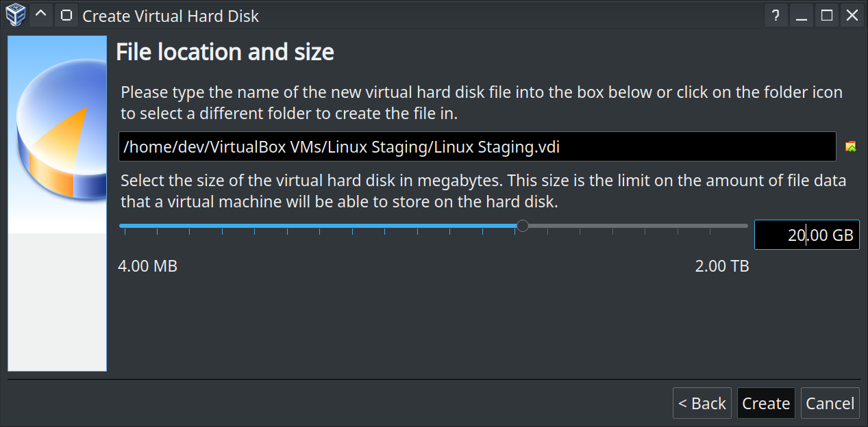The width and height of the screenshot is (868, 427).
Task: Focus the 20.00 GB size input box
Action: click(806, 235)
